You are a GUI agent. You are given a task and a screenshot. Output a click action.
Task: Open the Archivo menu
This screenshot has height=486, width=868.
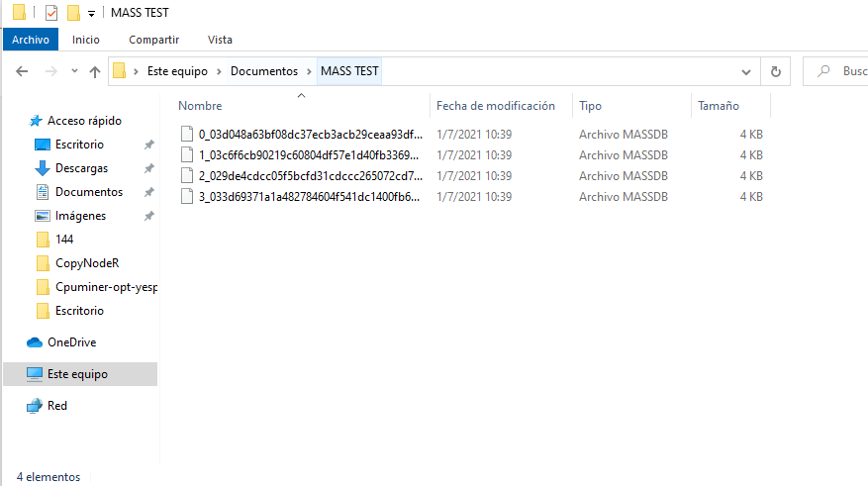pos(31,40)
